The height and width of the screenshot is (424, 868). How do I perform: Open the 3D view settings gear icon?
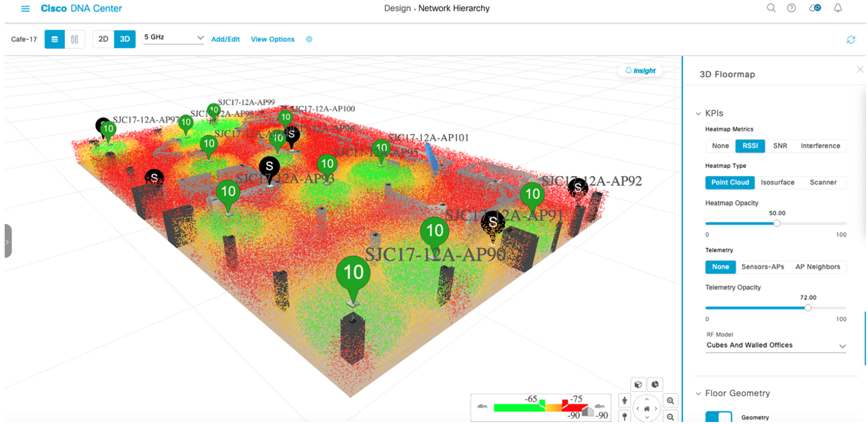pos(309,39)
